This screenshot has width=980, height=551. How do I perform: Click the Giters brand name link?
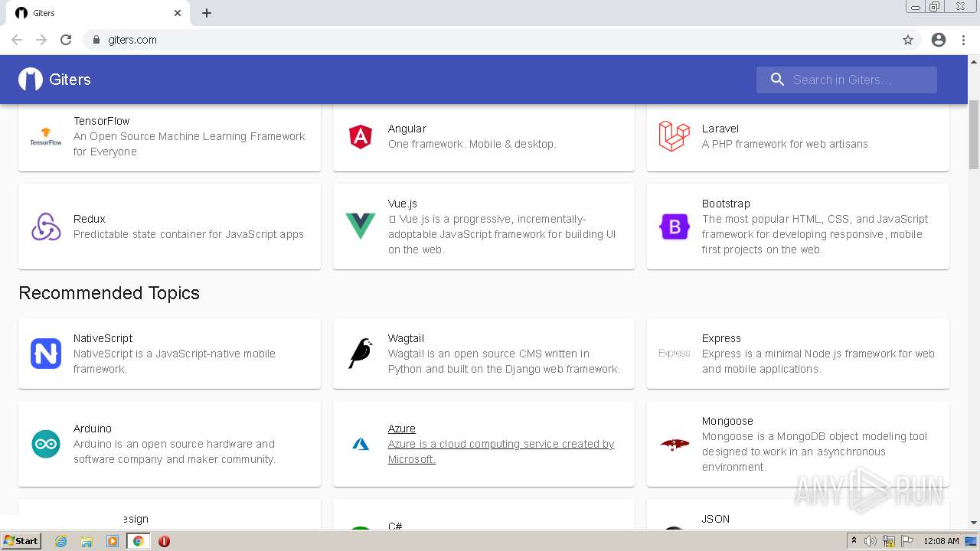(70, 80)
